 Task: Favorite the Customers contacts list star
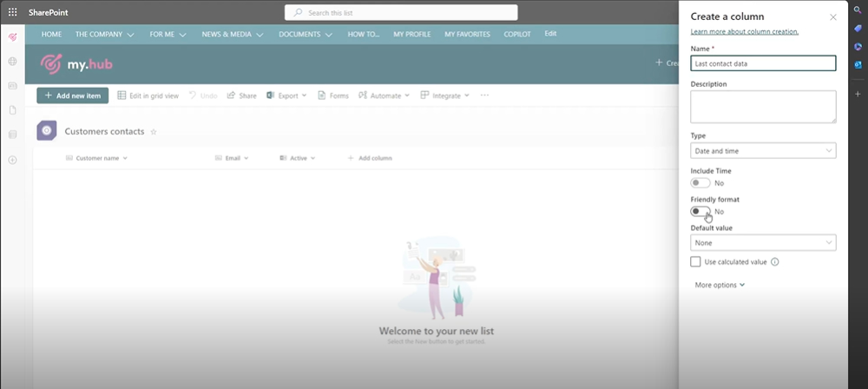[x=154, y=132]
